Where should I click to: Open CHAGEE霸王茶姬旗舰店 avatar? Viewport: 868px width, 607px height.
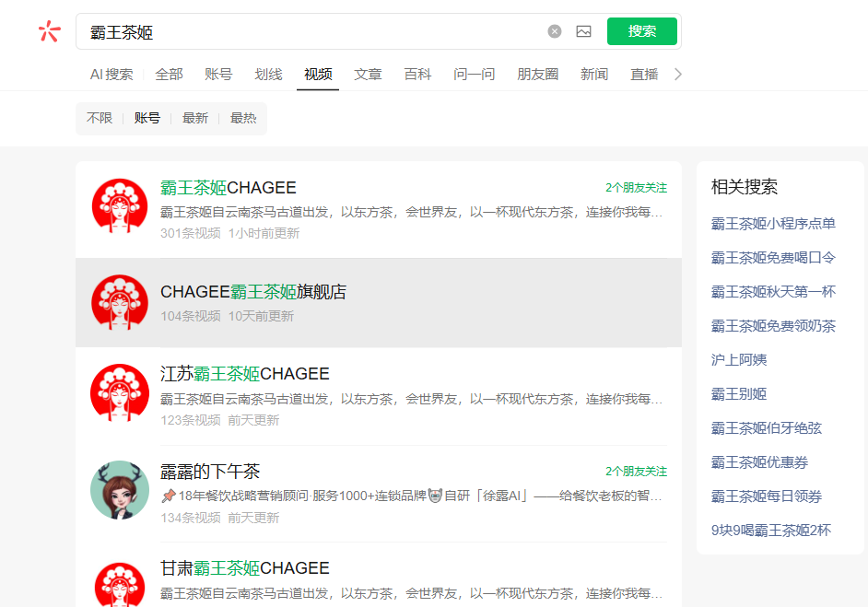120,303
